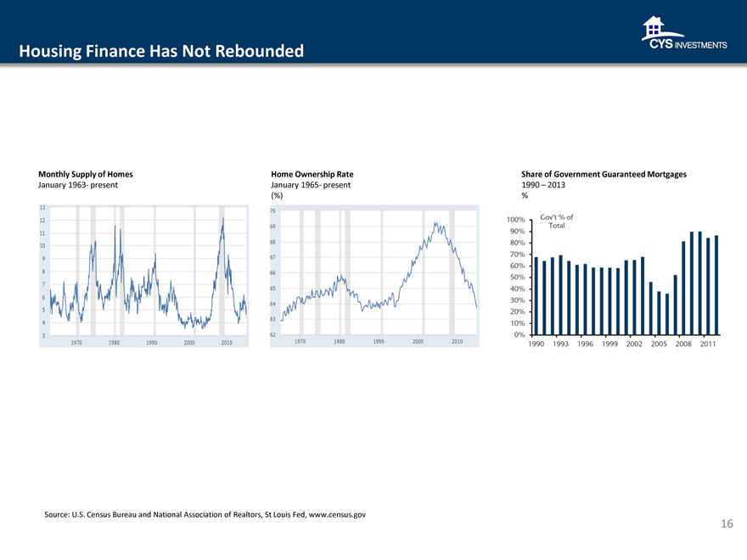Select the slide title Housing Finance Has Not Rebounded

[161, 52]
